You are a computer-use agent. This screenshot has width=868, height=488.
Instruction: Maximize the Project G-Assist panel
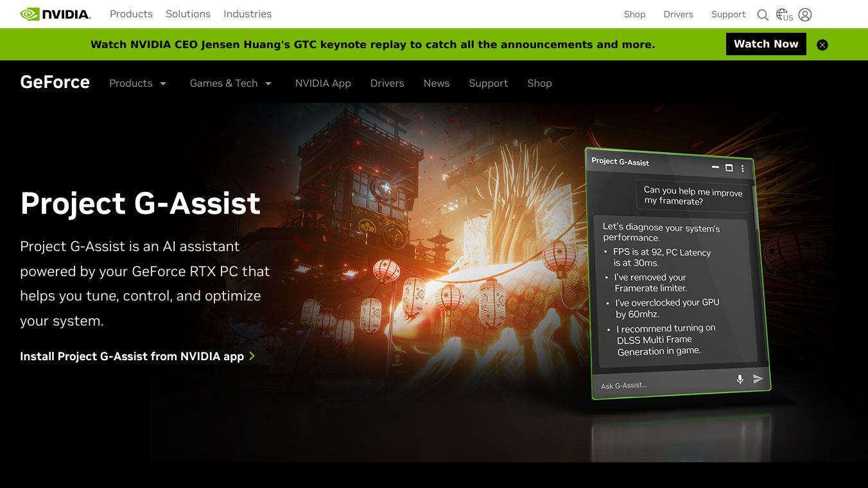[x=729, y=168]
